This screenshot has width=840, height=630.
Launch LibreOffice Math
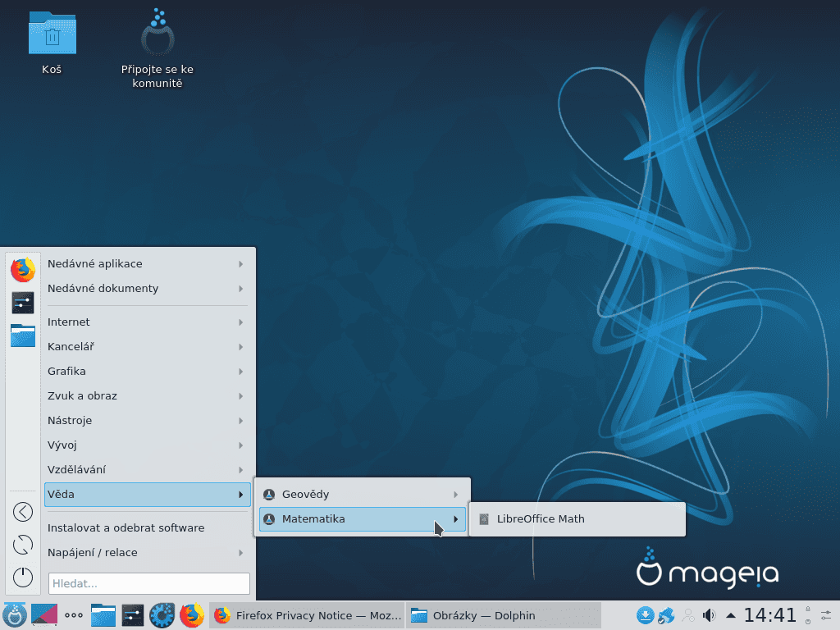point(574,518)
